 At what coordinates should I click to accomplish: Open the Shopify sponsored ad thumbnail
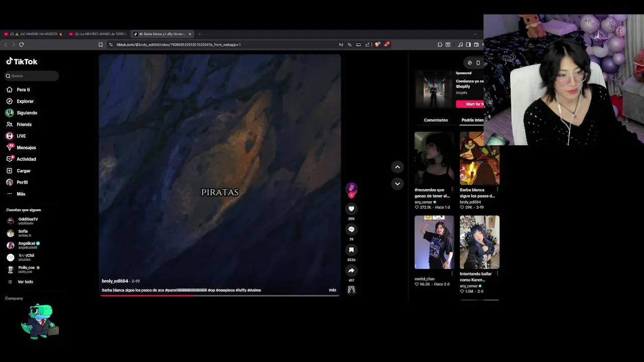click(x=434, y=89)
